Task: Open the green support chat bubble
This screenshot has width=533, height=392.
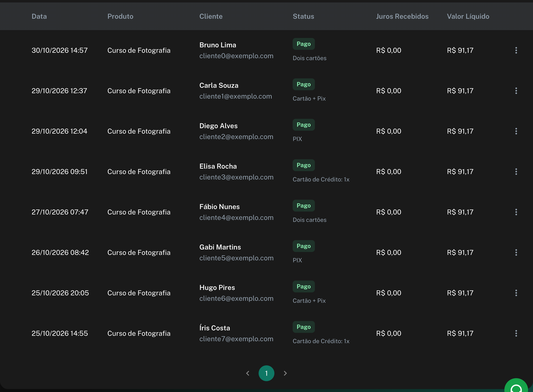Action: point(516,386)
